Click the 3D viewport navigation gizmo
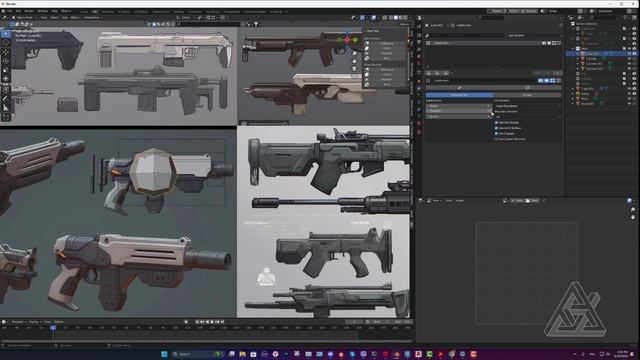640x360 pixels. [x=347, y=40]
